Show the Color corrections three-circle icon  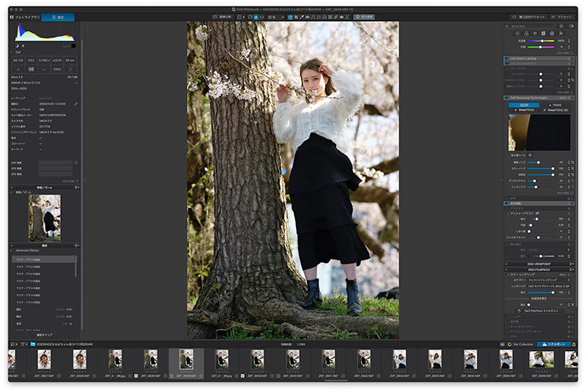[x=526, y=33]
